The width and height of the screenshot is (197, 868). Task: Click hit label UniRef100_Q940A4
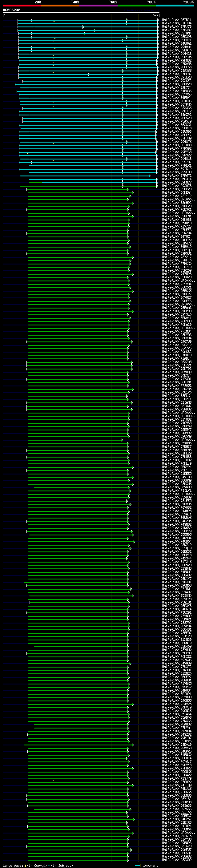coord(177,47)
